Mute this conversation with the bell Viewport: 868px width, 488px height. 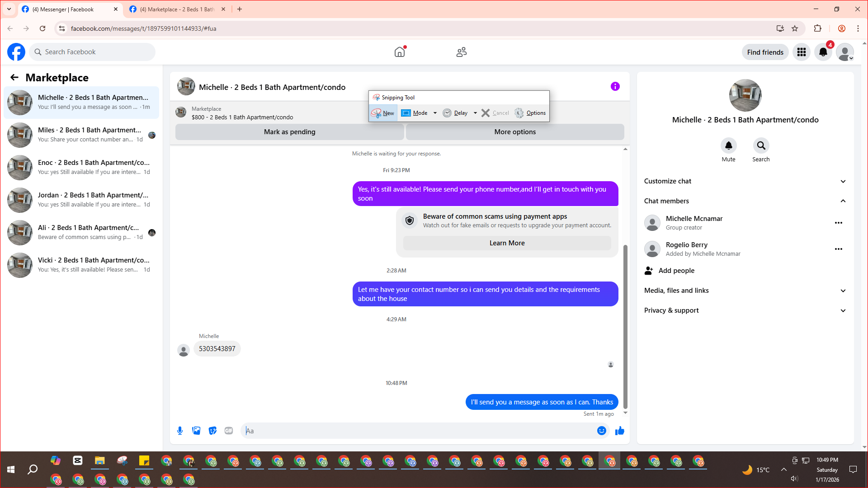tap(728, 146)
